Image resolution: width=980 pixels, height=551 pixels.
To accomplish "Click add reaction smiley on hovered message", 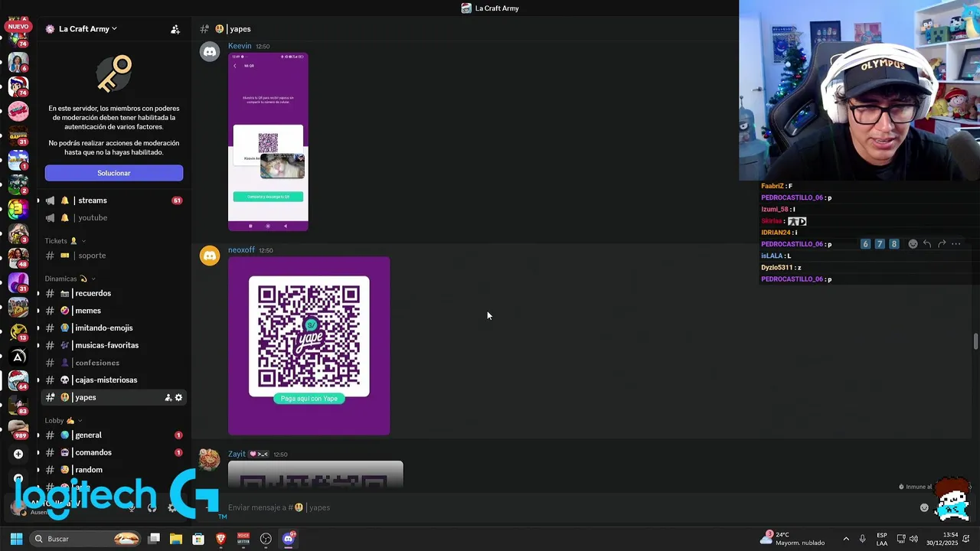I will click(x=913, y=244).
